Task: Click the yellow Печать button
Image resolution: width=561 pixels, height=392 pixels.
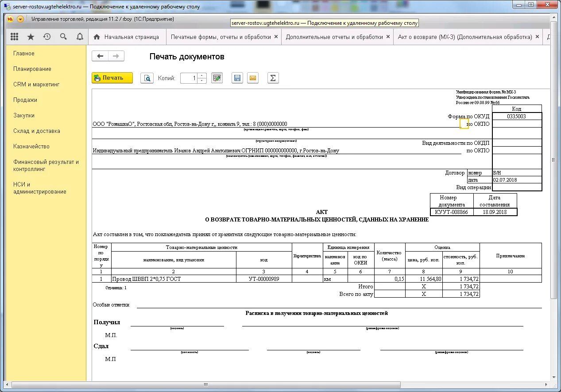Action: point(112,78)
